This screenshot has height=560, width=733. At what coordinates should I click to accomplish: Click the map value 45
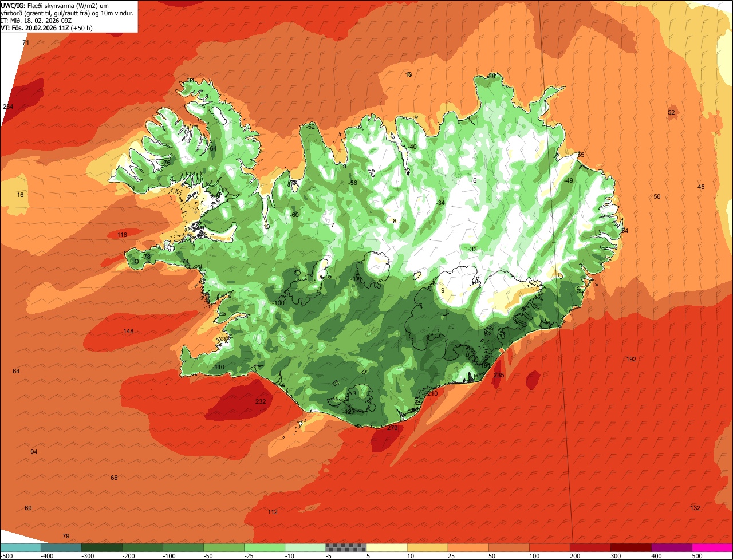point(701,187)
